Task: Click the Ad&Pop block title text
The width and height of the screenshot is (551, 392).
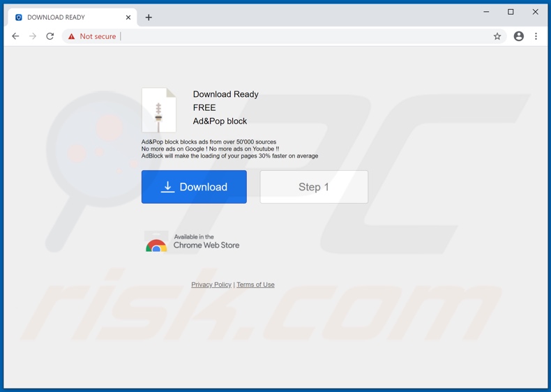Action: [220, 121]
